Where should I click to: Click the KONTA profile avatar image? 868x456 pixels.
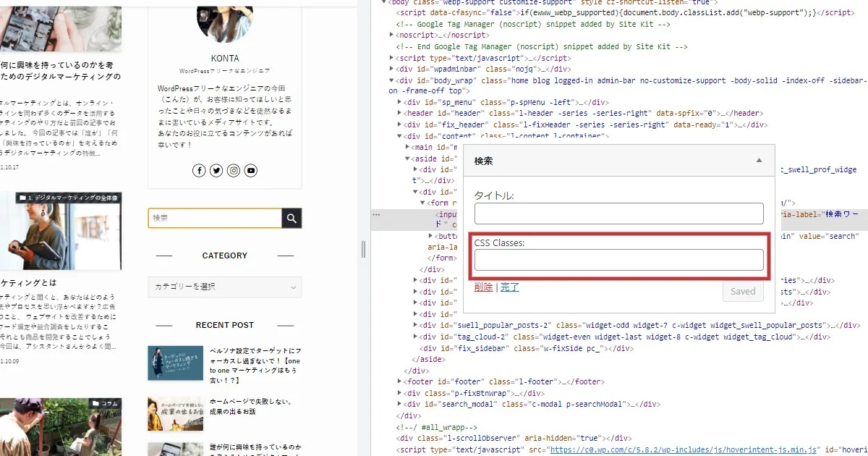pyautogui.click(x=224, y=22)
